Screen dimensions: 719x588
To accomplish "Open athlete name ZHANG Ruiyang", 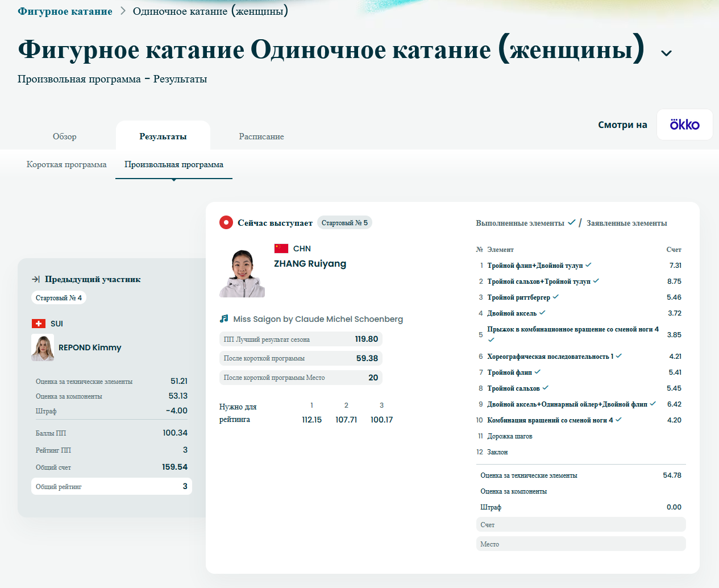I will [310, 263].
